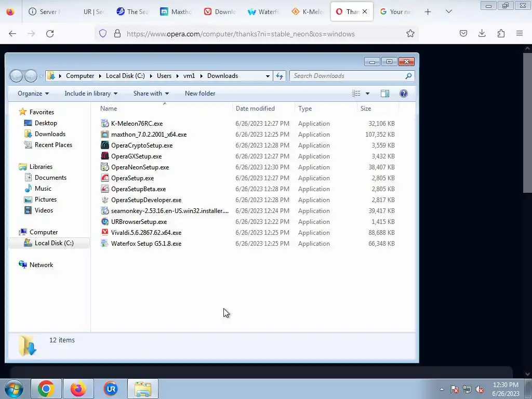This screenshot has height=399, width=532.
Task: Open the Firefox application menu
Action: click(x=520, y=33)
